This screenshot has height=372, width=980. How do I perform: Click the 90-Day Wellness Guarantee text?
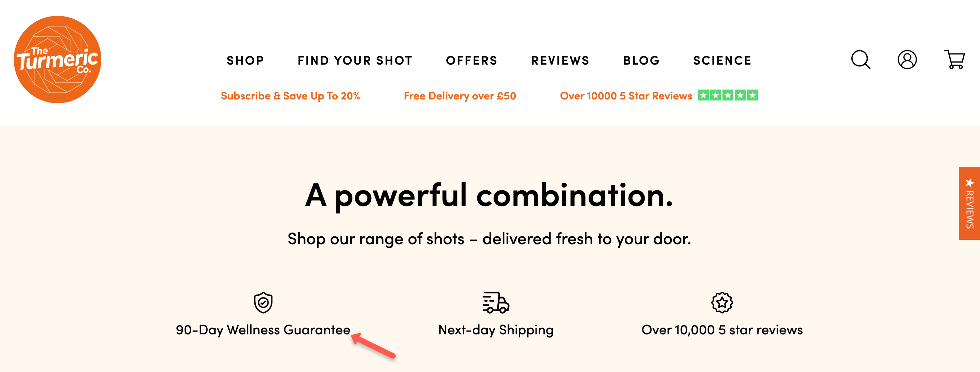coord(263,330)
